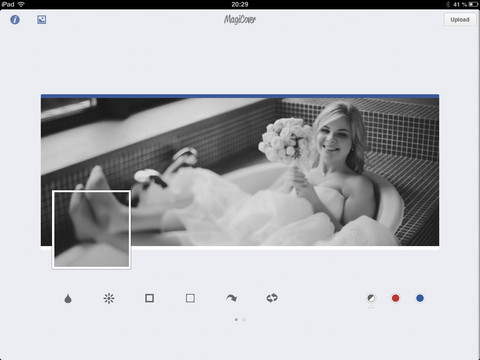Open the photo picker icon
Screen dimensions: 480x360
(x=42, y=20)
